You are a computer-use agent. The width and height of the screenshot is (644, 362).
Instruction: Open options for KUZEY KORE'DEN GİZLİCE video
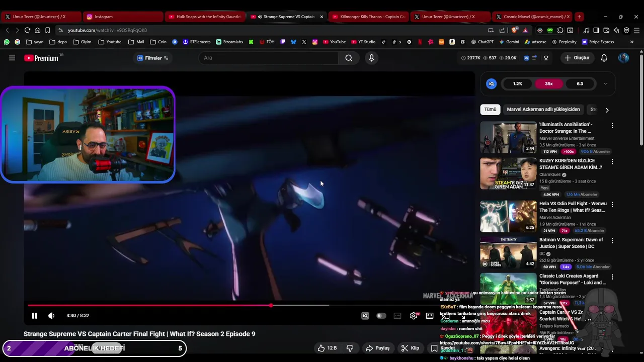612,162
